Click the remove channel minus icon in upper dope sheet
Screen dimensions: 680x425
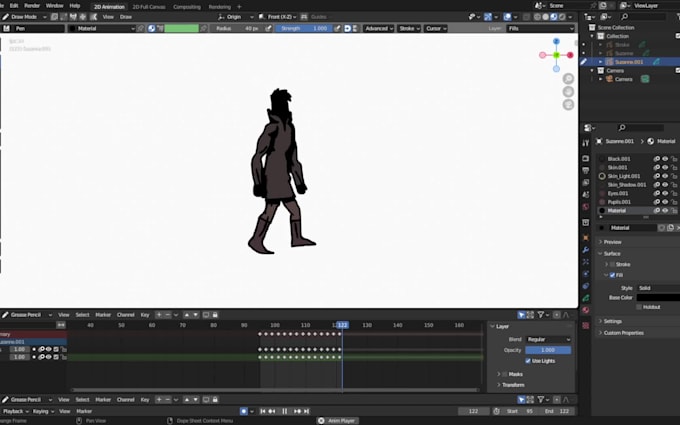click(x=167, y=315)
